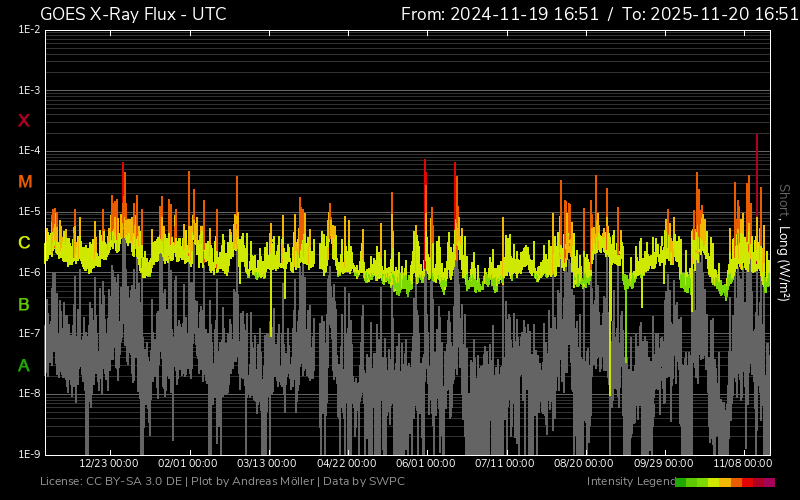Click the 12/23 00:00 x-axis tick label
Viewport: 800px width, 500px height.
[x=108, y=464]
